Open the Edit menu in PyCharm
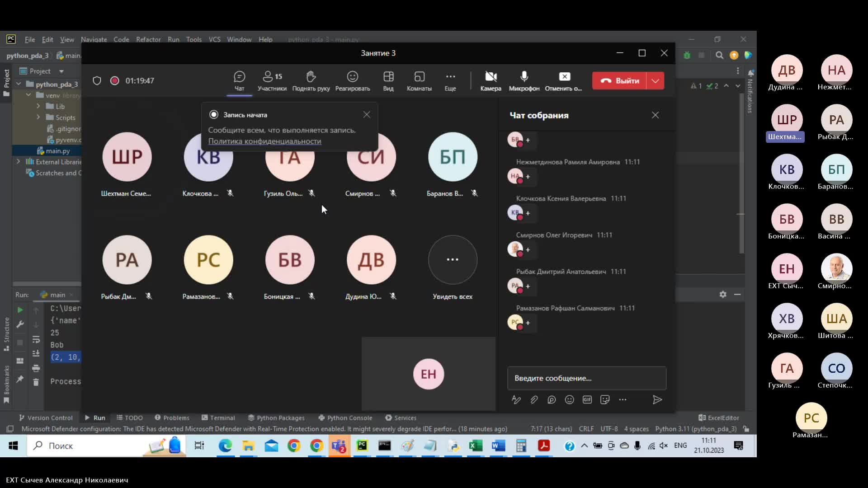This screenshot has height=488, width=868. (47, 40)
